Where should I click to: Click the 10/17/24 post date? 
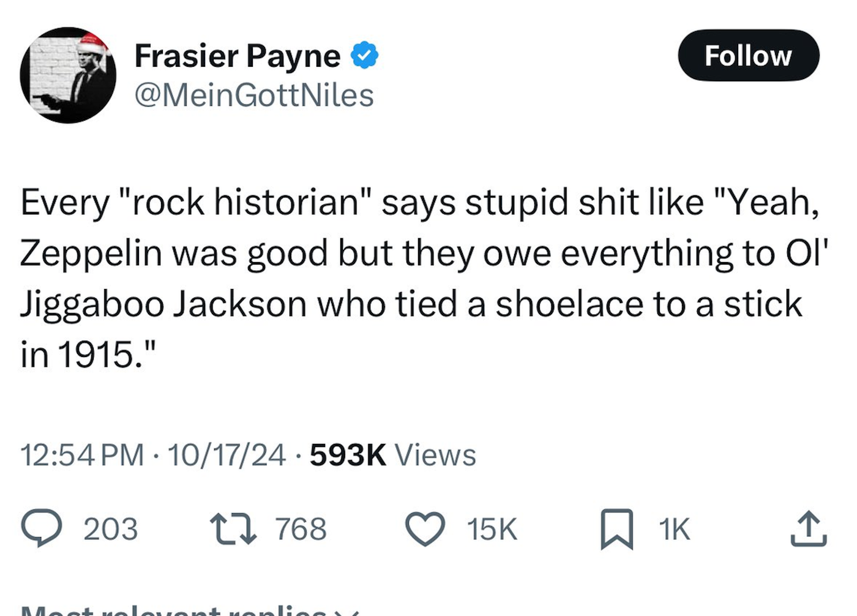click(x=226, y=455)
